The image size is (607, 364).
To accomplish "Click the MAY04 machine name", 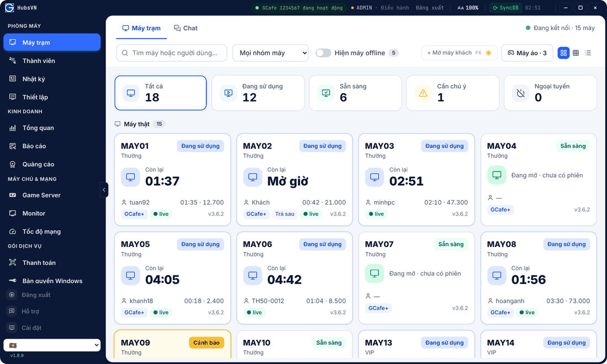I will coord(501,146).
